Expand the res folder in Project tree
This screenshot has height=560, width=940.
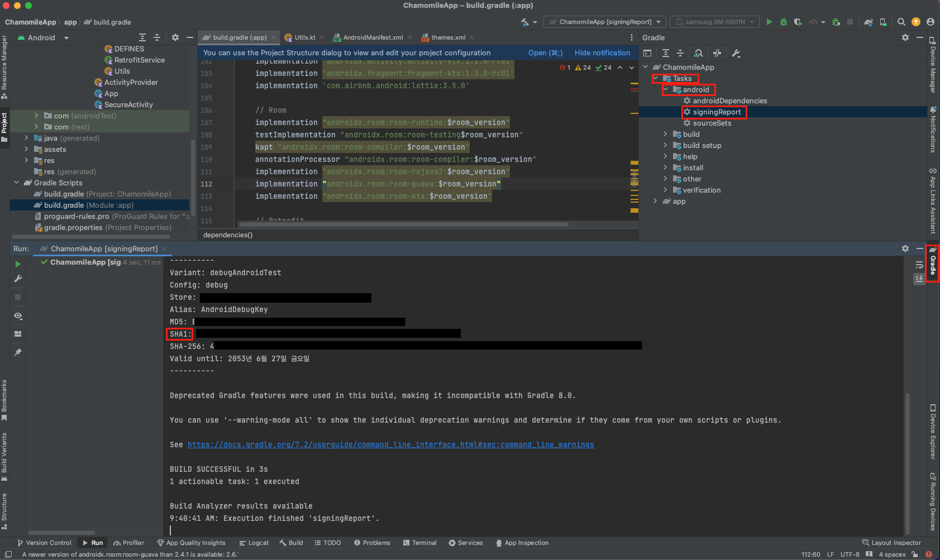26,160
